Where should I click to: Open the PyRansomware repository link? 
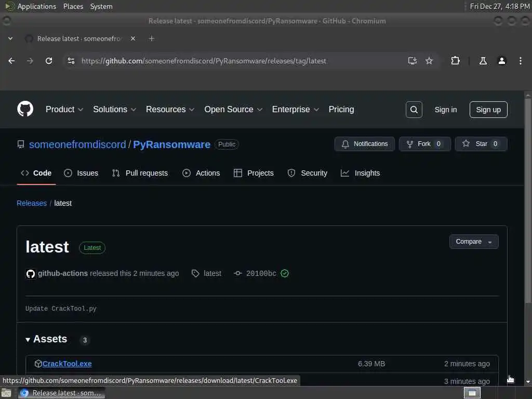point(171,144)
